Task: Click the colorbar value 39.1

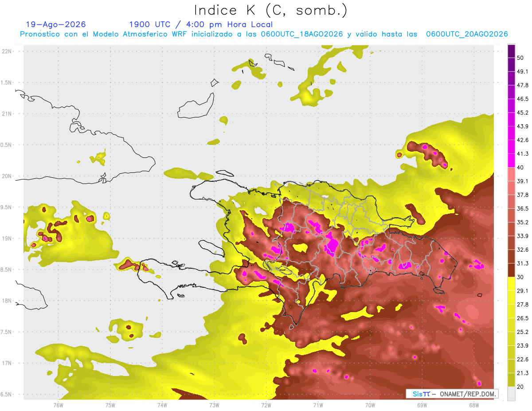Action: click(x=523, y=181)
